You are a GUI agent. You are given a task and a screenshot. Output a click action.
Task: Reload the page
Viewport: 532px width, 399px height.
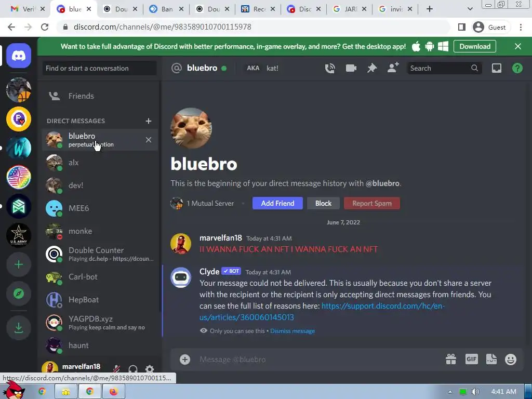coord(45,27)
